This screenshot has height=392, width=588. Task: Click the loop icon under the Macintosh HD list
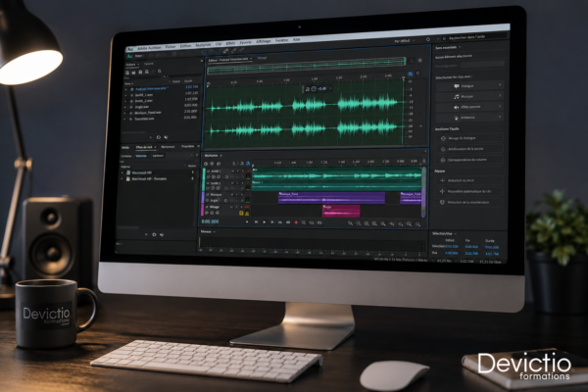click(154, 234)
